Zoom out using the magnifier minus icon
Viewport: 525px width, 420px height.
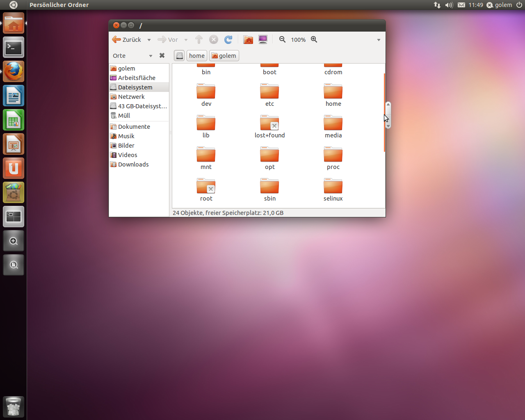pos(282,39)
